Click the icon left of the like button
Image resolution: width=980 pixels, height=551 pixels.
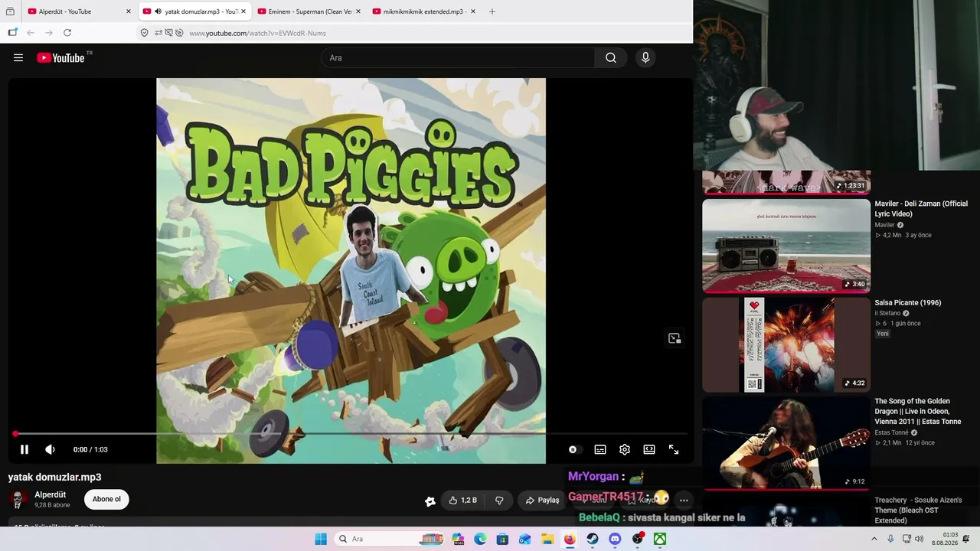(430, 501)
